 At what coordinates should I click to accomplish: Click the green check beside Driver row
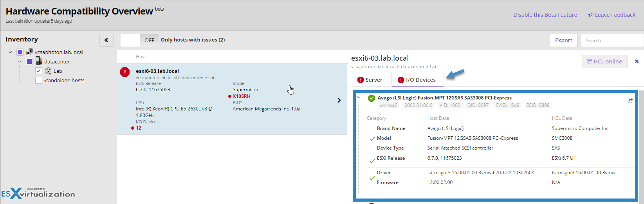coord(372,178)
